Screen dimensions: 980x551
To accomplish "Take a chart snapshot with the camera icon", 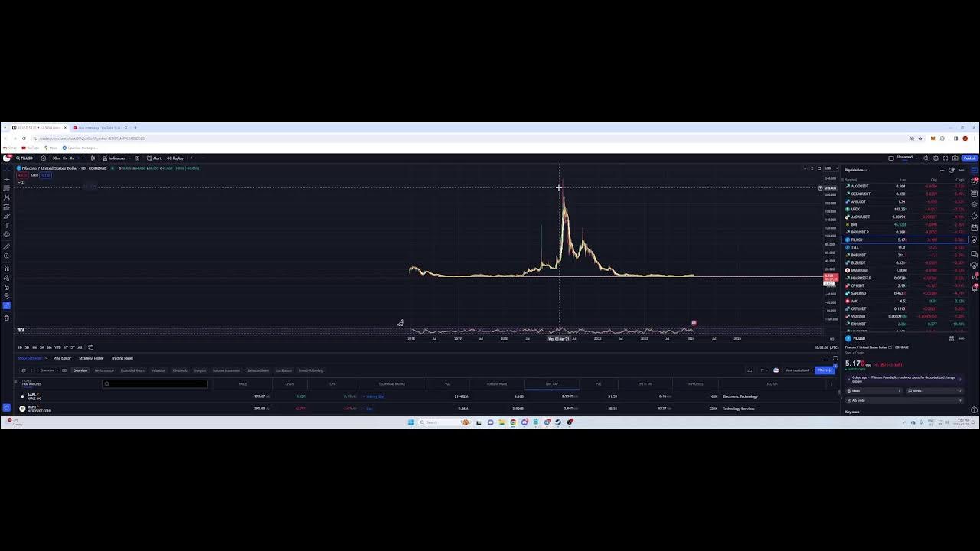I will [x=955, y=158].
